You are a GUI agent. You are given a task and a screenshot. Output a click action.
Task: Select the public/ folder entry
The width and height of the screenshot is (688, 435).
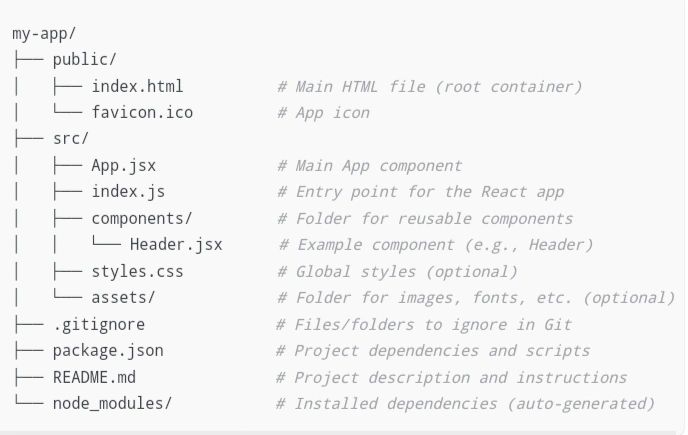[x=85, y=60]
